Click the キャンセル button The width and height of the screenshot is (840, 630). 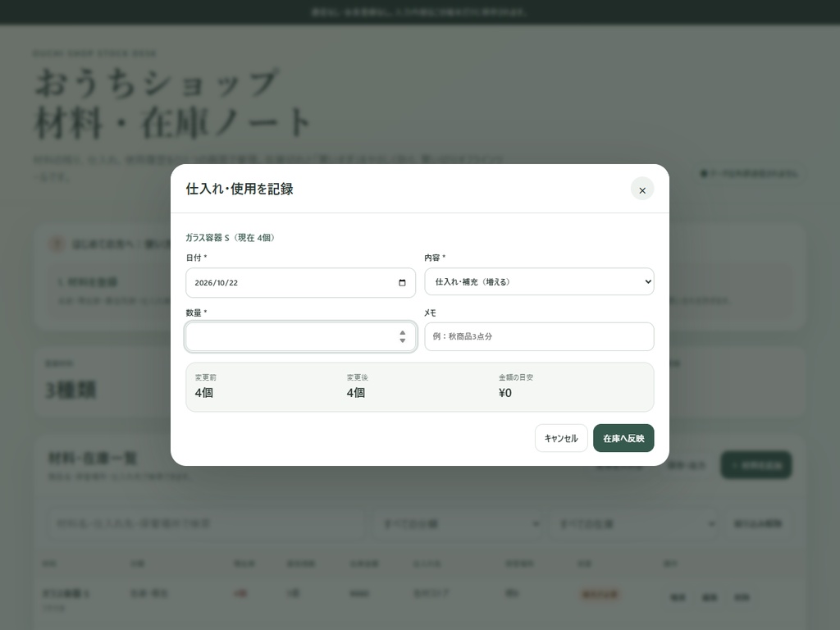pyautogui.click(x=561, y=438)
